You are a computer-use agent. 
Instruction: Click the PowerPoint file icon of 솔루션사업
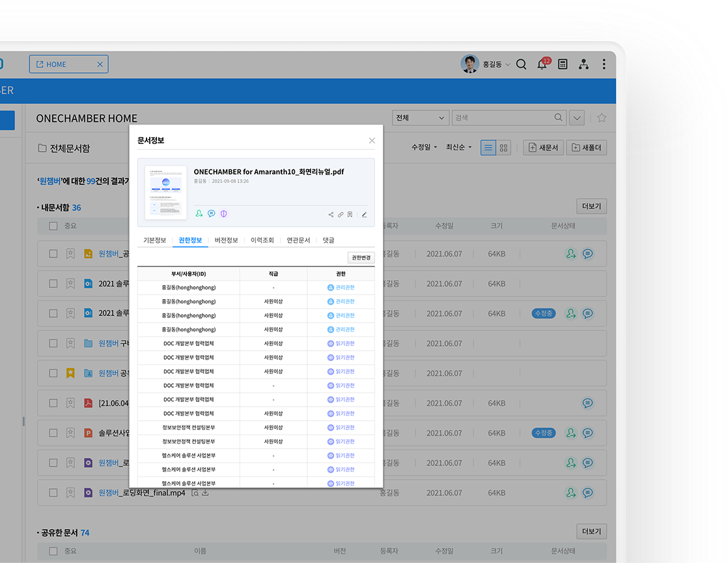click(x=88, y=433)
